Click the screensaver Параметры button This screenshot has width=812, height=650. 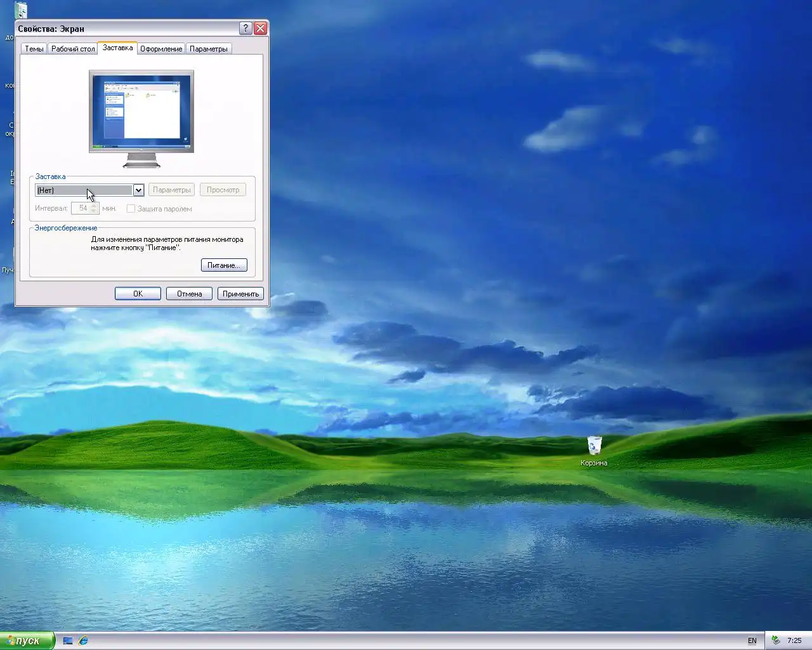click(x=171, y=190)
